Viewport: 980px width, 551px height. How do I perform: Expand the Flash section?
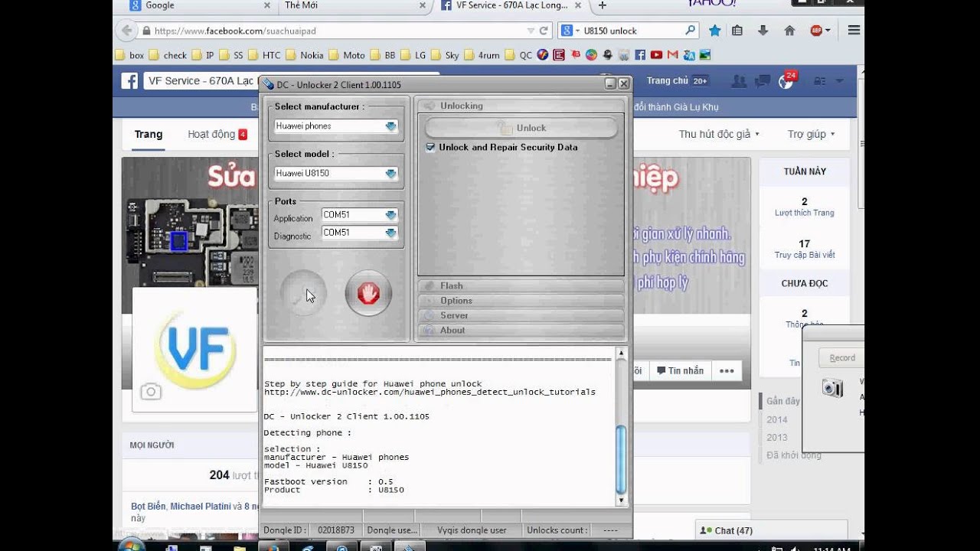(x=521, y=285)
